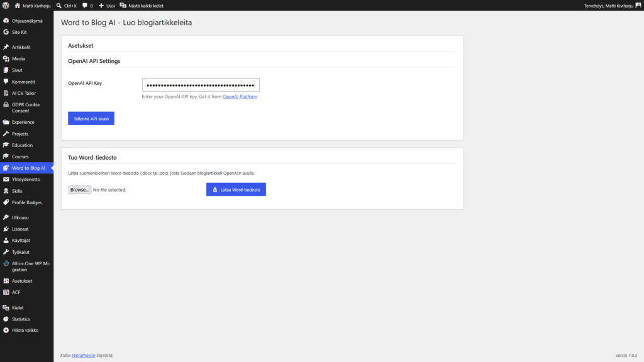The height and width of the screenshot is (362, 644).
Task: Click the Ulkoasu appearance brush icon
Action: point(6,217)
